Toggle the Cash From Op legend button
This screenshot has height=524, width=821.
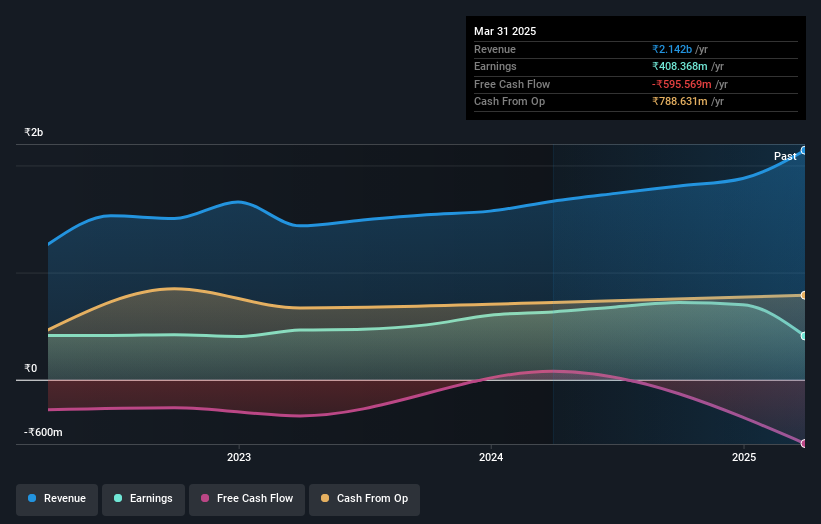click(x=364, y=499)
